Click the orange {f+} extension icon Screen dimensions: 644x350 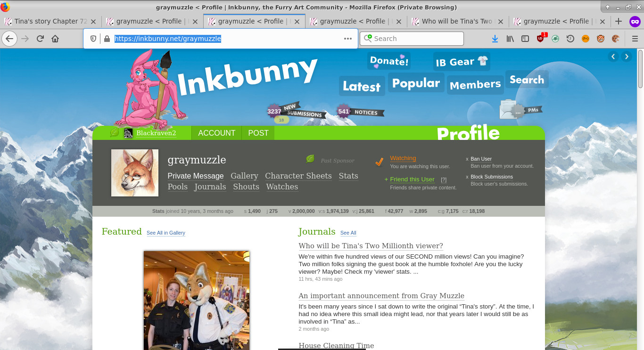(x=586, y=39)
